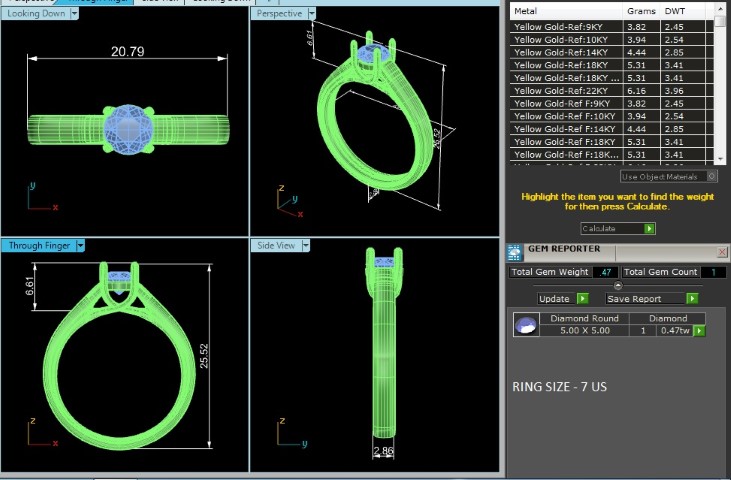
Task: Open the Through Finger viewport dropdown arrow
Action: (81, 246)
